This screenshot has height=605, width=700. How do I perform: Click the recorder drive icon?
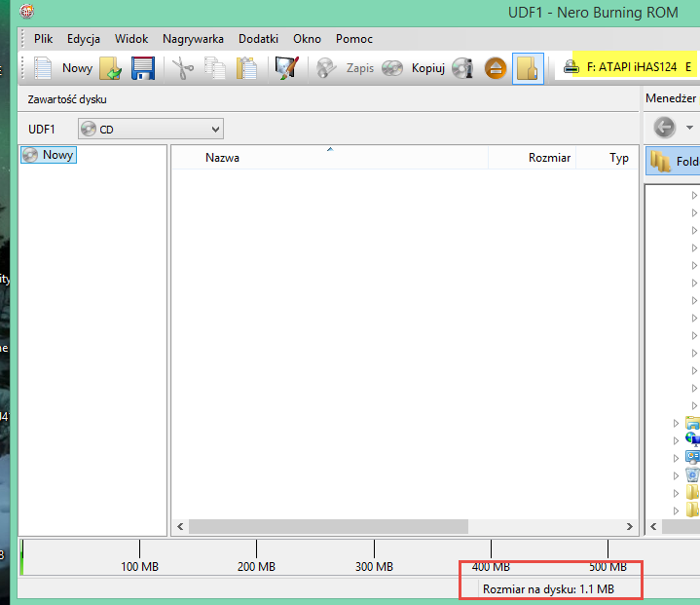(571, 67)
